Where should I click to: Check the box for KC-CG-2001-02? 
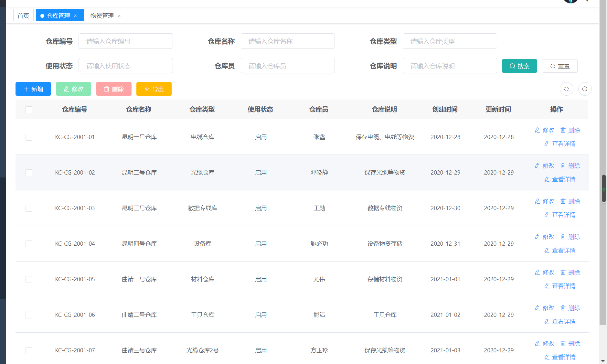point(29,173)
